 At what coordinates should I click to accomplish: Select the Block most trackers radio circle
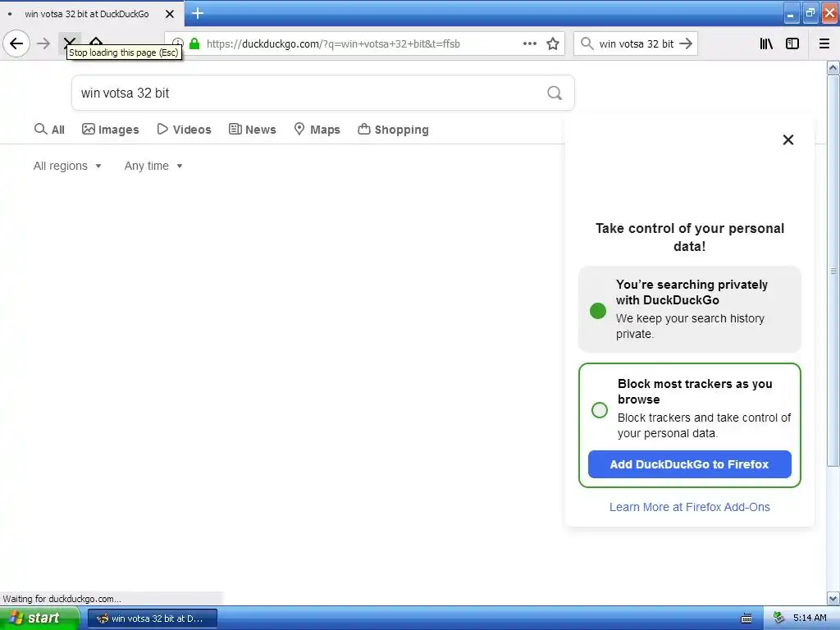600,410
